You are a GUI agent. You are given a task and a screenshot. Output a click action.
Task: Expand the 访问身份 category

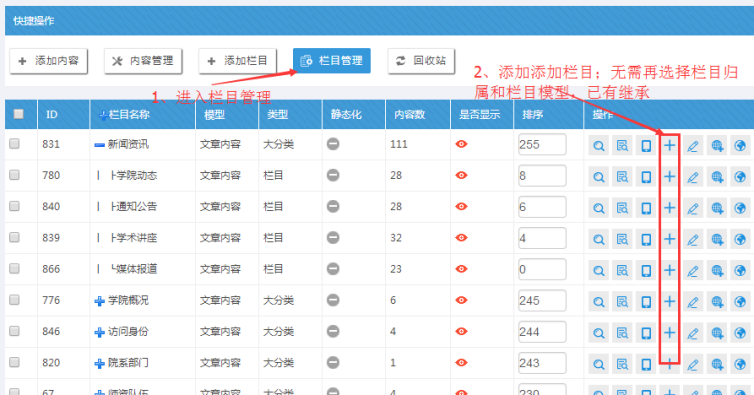[x=100, y=332]
